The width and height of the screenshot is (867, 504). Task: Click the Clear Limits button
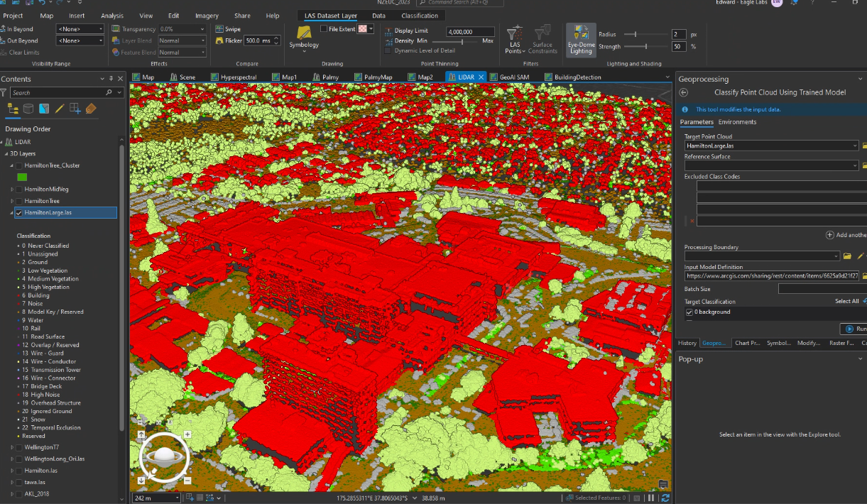20,53
